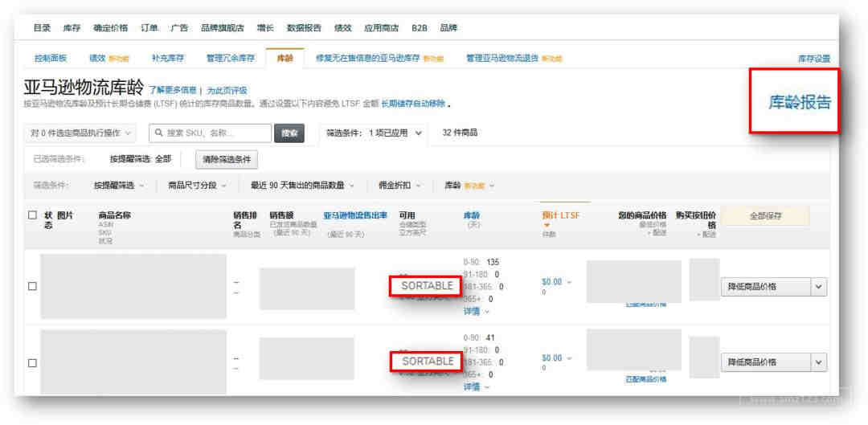868x425 pixels.
Task: Open the B2B menu
Action: click(x=419, y=27)
